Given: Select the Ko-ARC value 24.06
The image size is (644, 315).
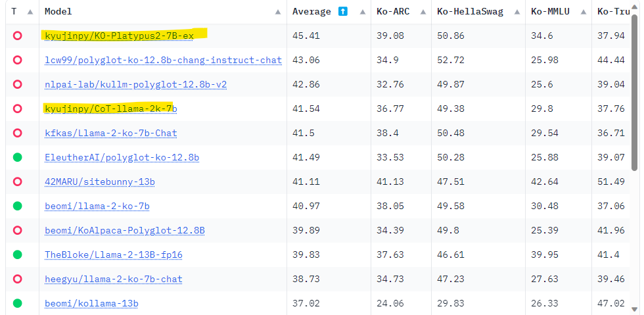Looking at the screenshot, I should pyautogui.click(x=390, y=303).
